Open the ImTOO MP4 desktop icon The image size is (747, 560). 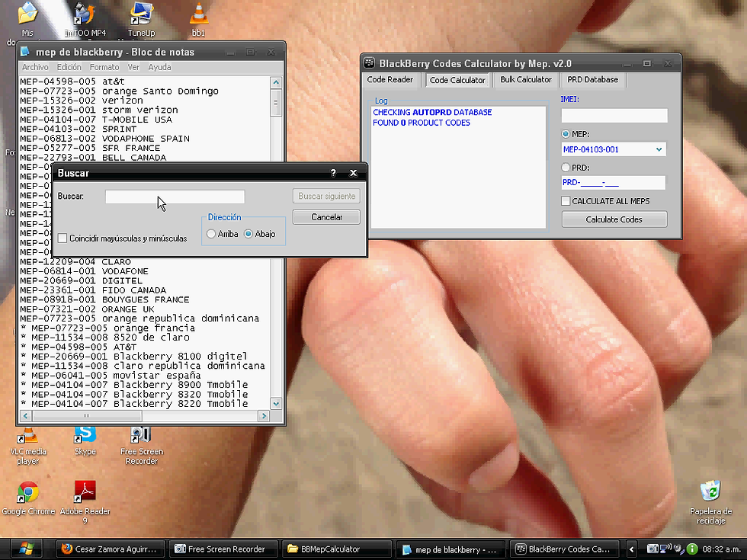coord(85,19)
